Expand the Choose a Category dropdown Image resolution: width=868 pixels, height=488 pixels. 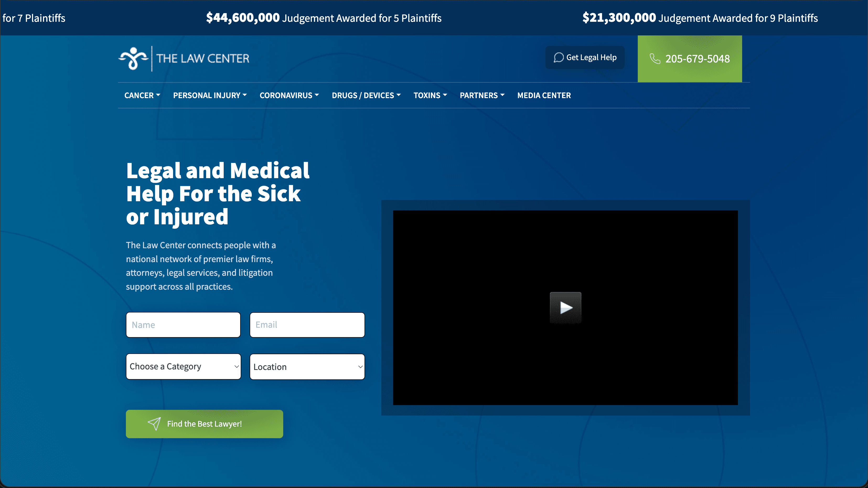tap(183, 366)
